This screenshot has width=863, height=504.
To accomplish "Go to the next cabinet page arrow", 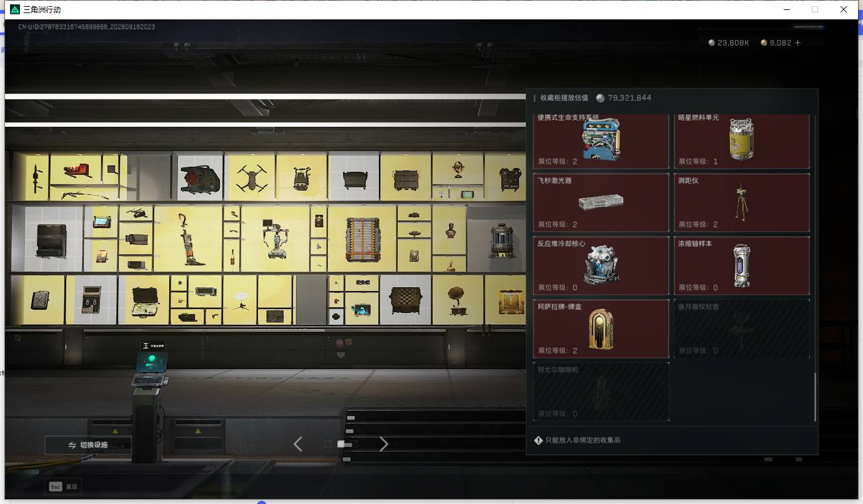I will [383, 444].
